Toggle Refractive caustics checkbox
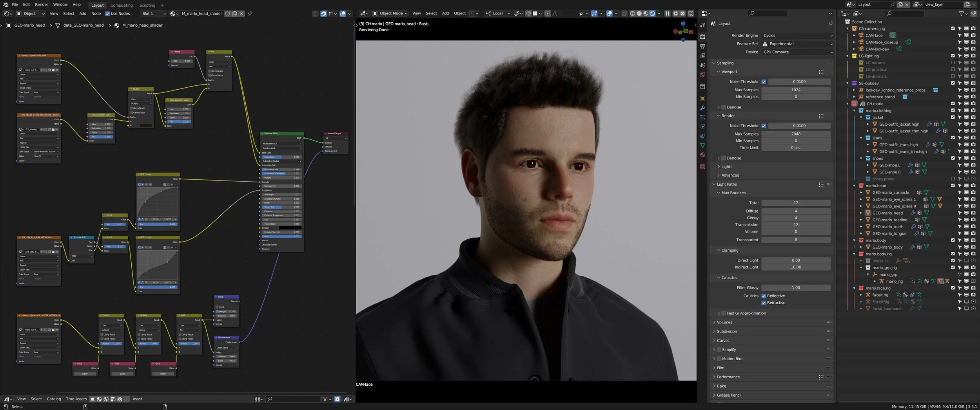Image resolution: width=980 pixels, height=410 pixels. (x=764, y=303)
